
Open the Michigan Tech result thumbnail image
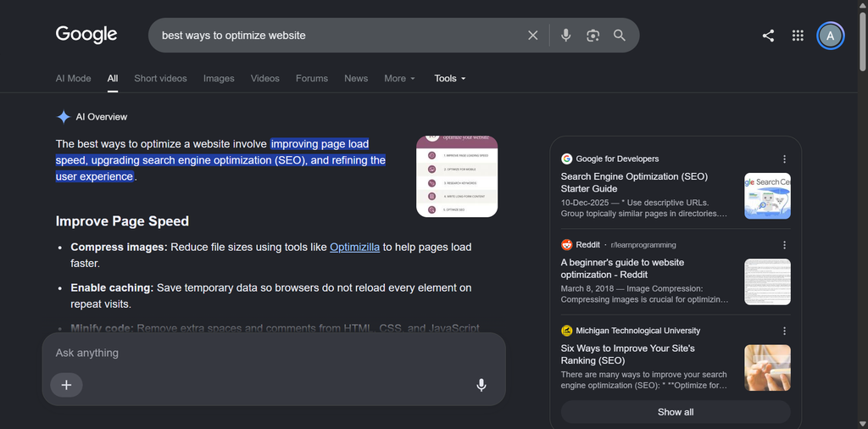click(767, 368)
